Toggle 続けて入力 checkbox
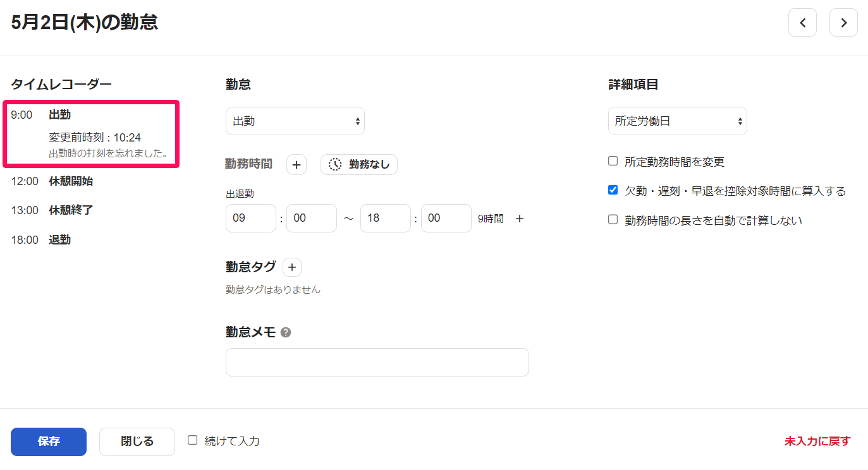Image resolution: width=868 pixels, height=470 pixels. coord(193,440)
